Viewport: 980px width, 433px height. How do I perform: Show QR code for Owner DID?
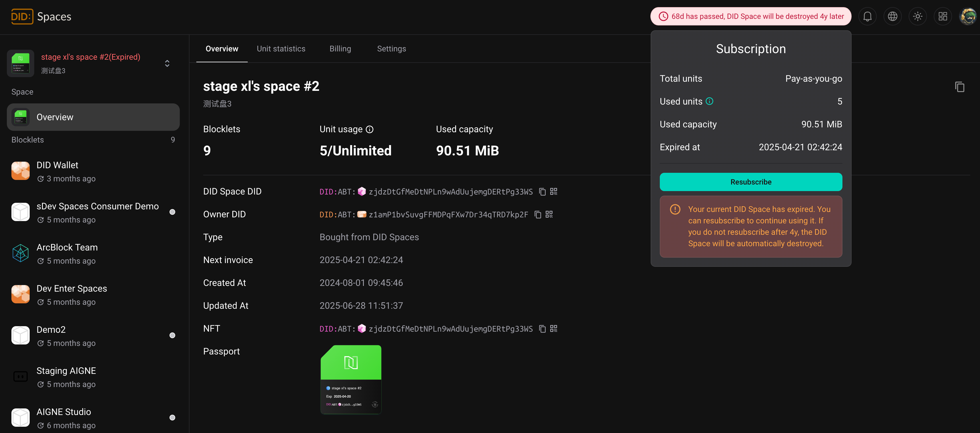tap(549, 215)
